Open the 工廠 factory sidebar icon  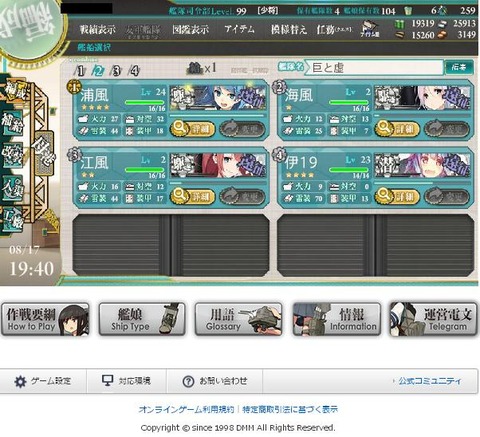click(x=12, y=218)
